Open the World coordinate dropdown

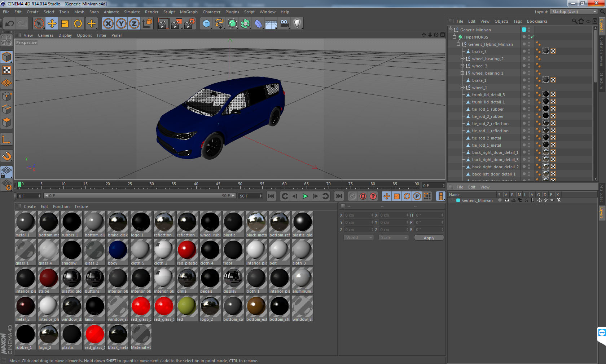point(359,238)
